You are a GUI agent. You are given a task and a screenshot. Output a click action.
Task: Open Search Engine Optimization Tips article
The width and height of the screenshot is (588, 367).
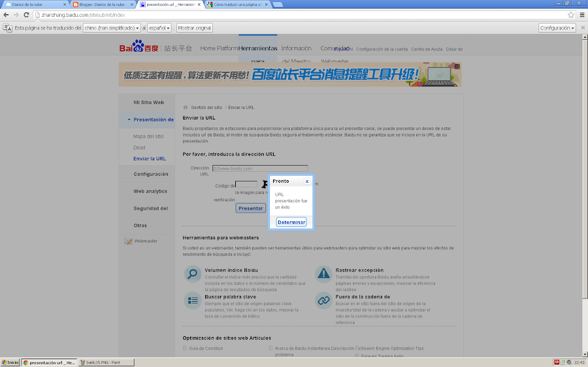click(392, 349)
